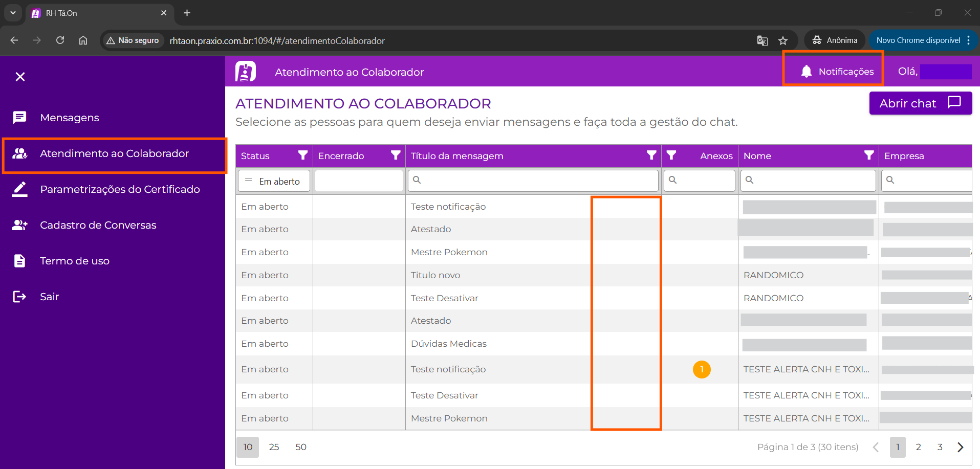This screenshot has height=469, width=980.
Task: Reload the page in Chrome
Action: tap(60, 40)
